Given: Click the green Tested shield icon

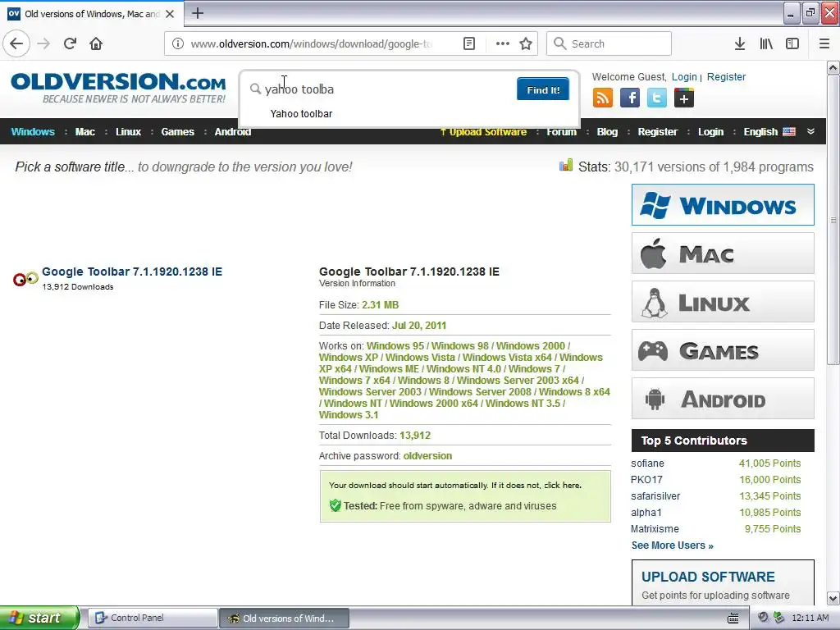Looking at the screenshot, I should 336,505.
